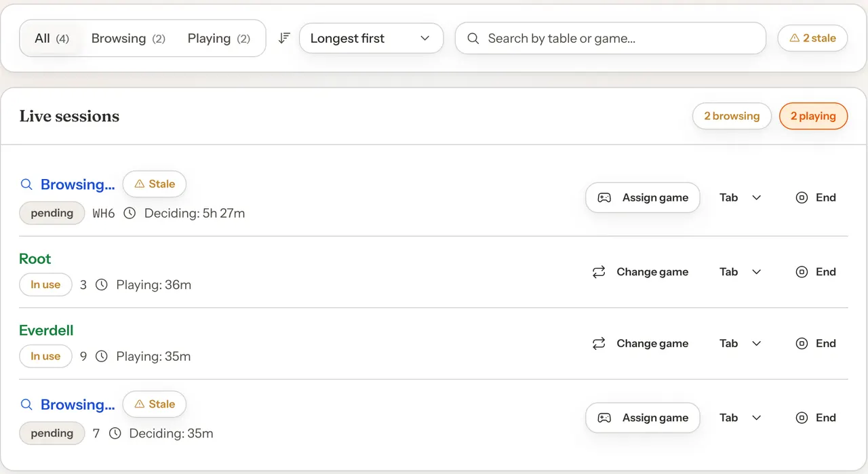Click the clock icon beside Playing: 36m
868x474 pixels.
[x=102, y=285]
